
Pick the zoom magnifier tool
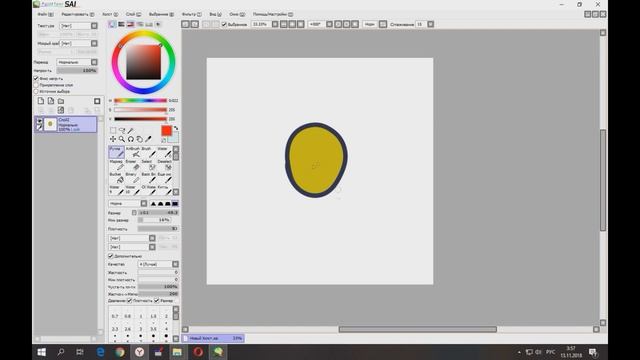(122, 139)
